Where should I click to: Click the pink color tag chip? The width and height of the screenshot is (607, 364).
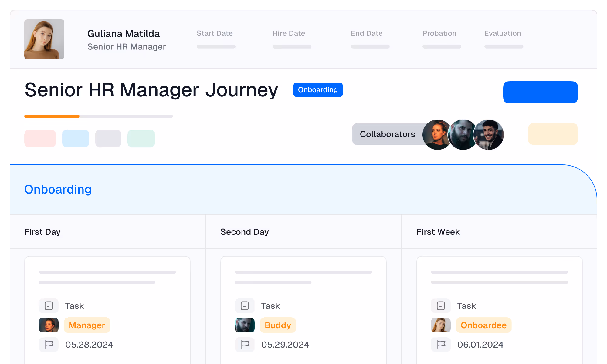[x=40, y=139]
